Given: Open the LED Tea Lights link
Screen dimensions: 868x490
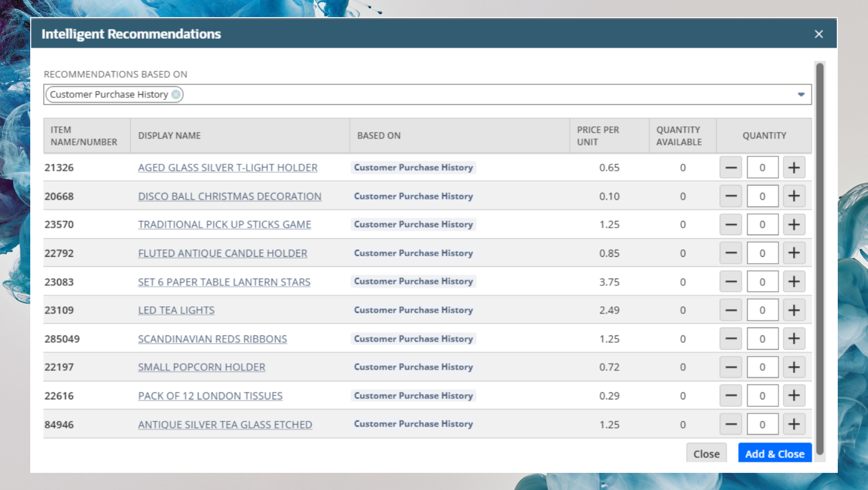Looking at the screenshot, I should 176,310.
